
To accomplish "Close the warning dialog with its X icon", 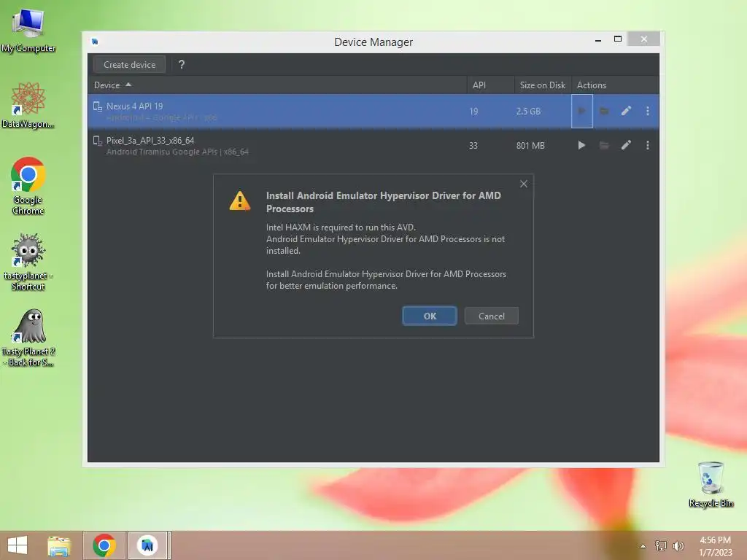I will (524, 184).
